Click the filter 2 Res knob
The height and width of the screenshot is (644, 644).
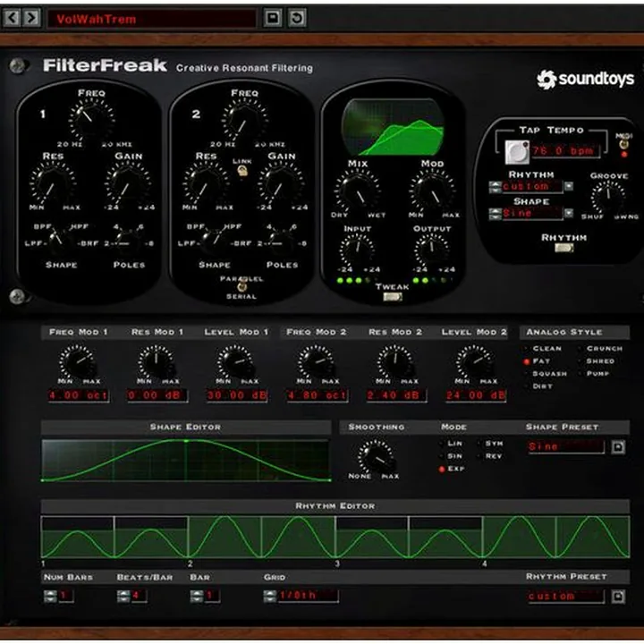coord(206,182)
